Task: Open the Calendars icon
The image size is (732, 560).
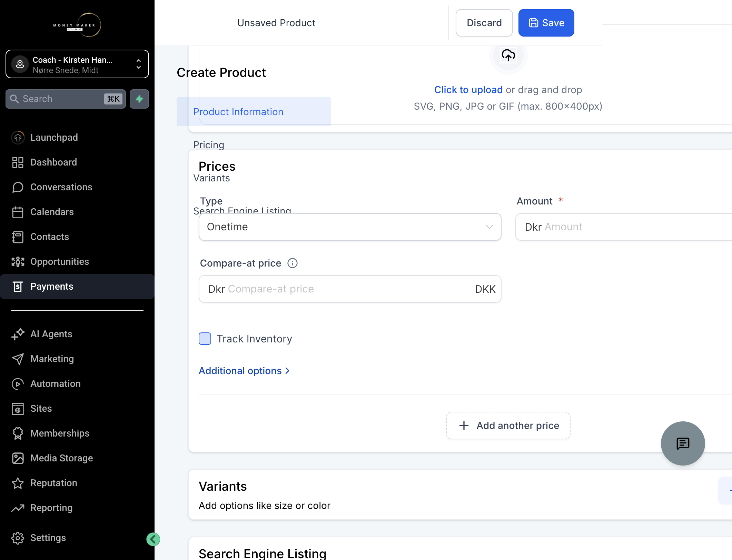Action: tap(18, 212)
